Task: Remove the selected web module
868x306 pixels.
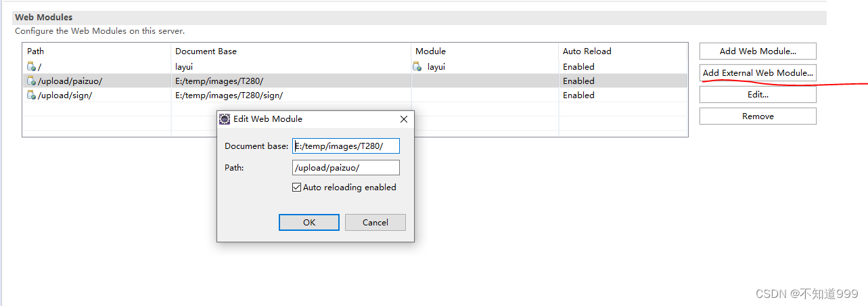Action: pos(758,116)
